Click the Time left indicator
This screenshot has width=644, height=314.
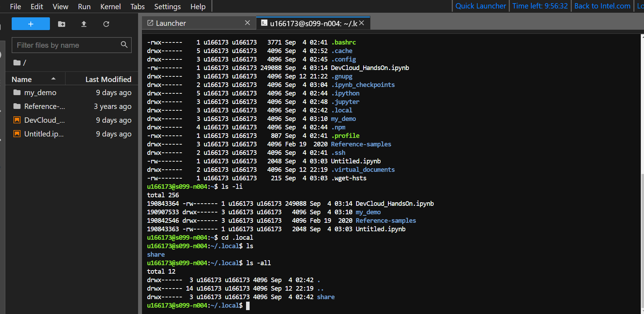click(x=540, y=6)
